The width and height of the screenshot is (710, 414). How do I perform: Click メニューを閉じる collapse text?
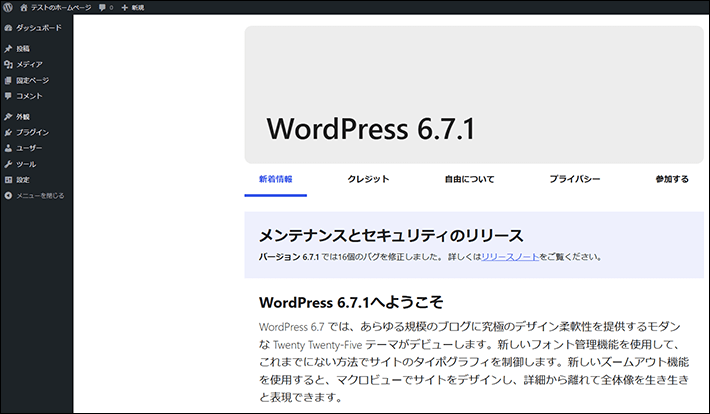click(40, 196)
